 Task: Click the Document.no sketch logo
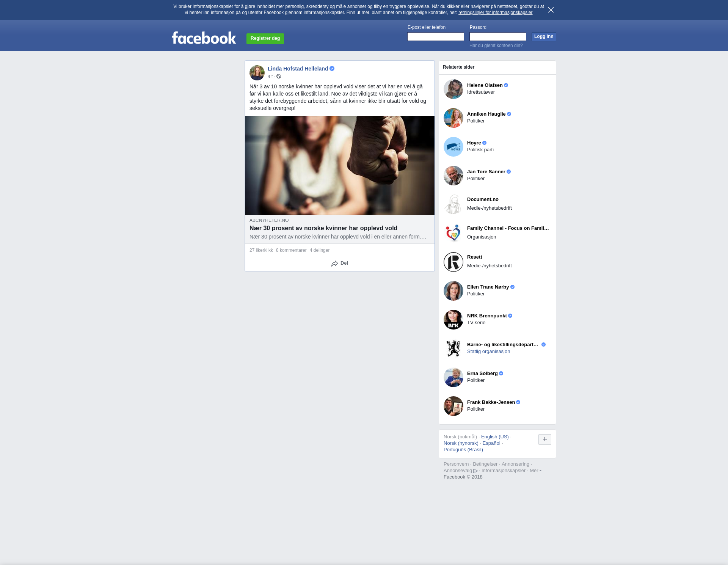(453, 204)
